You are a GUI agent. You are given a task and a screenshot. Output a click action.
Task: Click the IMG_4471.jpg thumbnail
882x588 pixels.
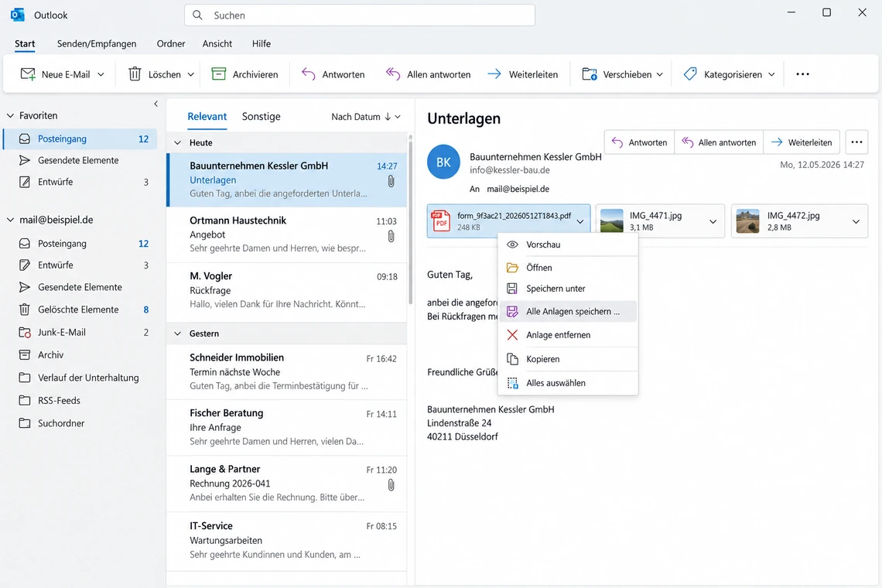click(612, 220)
